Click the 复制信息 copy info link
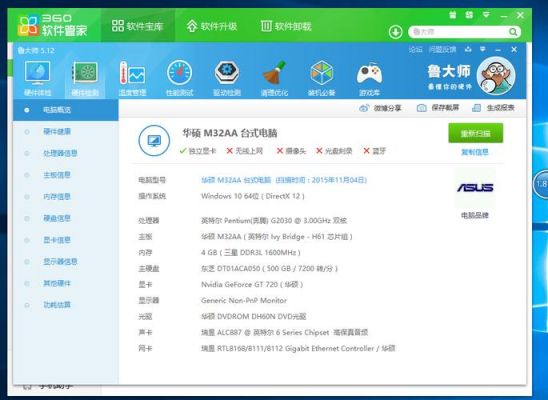The width and height of the screenshot is (548, 400). pos(475,152)
